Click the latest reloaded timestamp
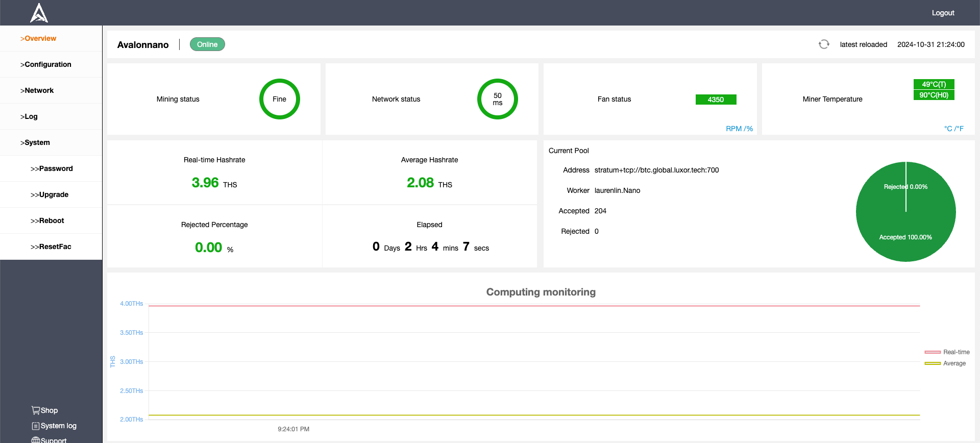The image size is (980, 443). [x=931, y=44]
